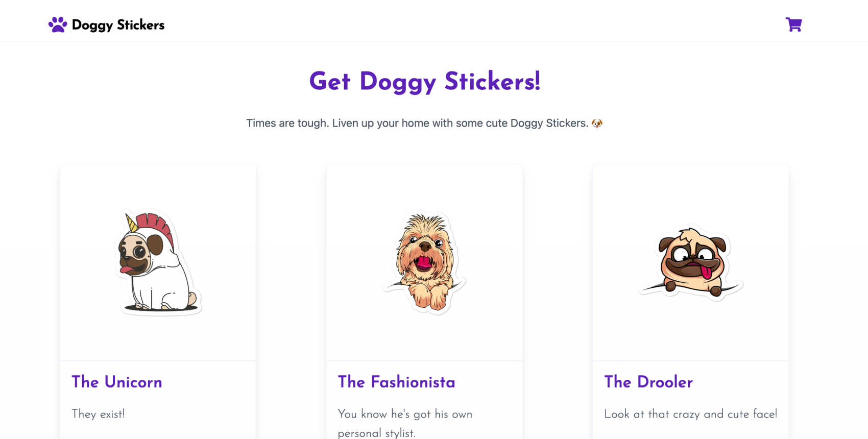868x439 pixels.
Task: Open The Unicorn product title
Action: pos(117,382)
